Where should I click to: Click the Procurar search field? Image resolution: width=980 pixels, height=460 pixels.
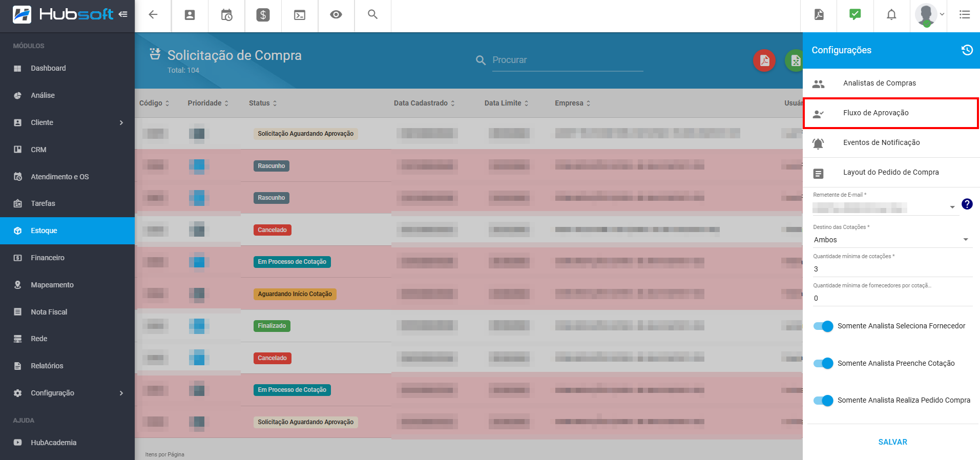pyautogui.click(x=567, y=60)
